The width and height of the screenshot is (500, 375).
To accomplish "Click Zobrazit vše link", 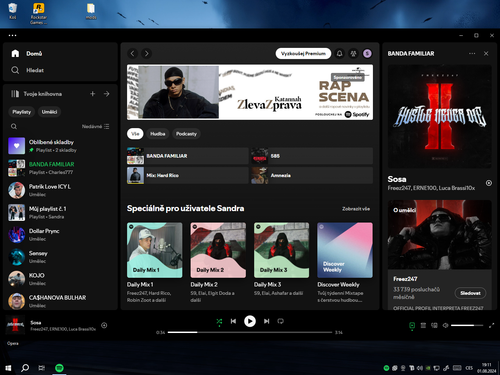I will pos(356,209).
